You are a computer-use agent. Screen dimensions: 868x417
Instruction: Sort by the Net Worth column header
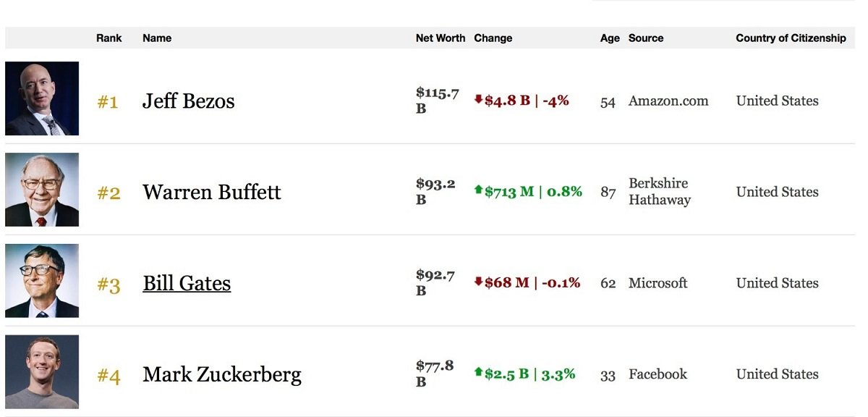tap(441, 38)
